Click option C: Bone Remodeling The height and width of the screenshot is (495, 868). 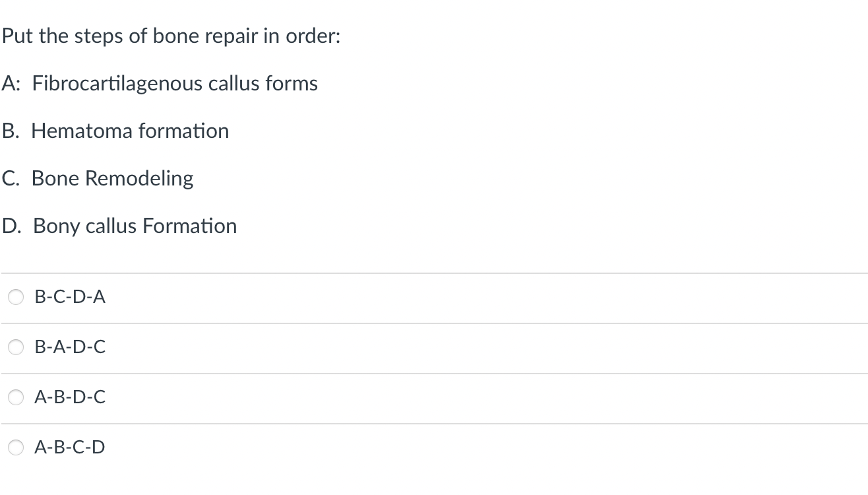click(98, 178)
